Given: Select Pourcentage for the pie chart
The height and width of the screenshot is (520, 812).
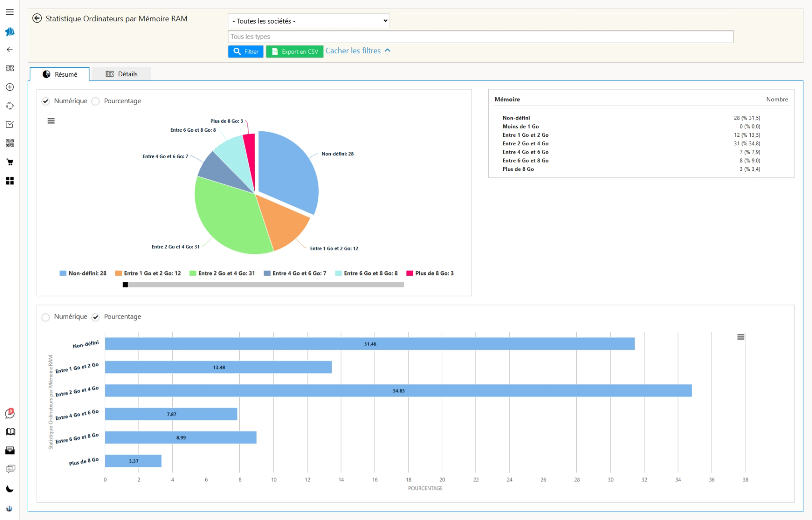Looking at the screenshot, I should tap(96, 101).
